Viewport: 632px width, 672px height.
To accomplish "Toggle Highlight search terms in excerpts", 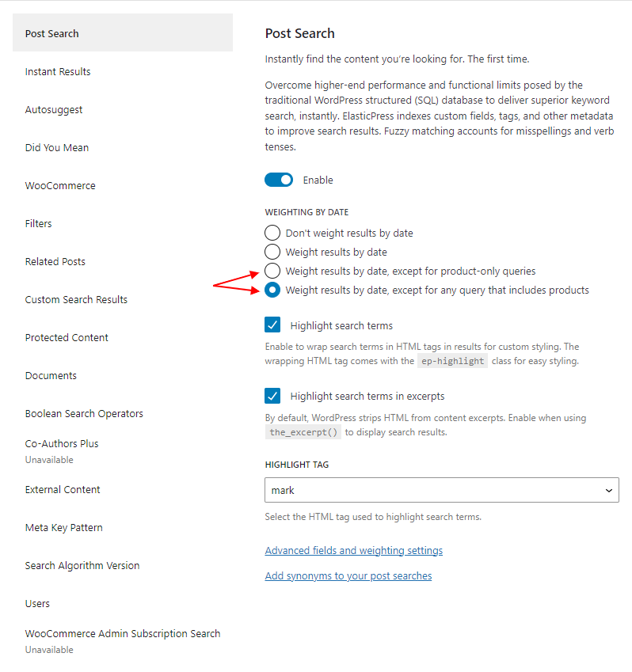I will coord(272,396).
